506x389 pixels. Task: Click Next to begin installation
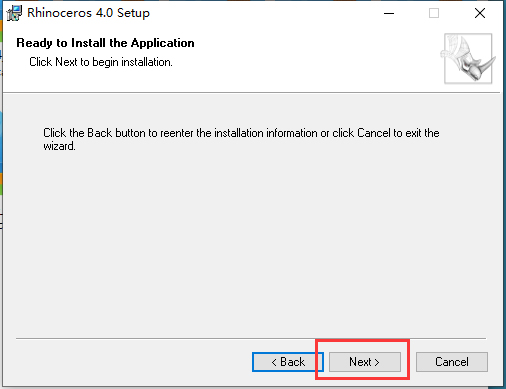[x=365, y=362]
